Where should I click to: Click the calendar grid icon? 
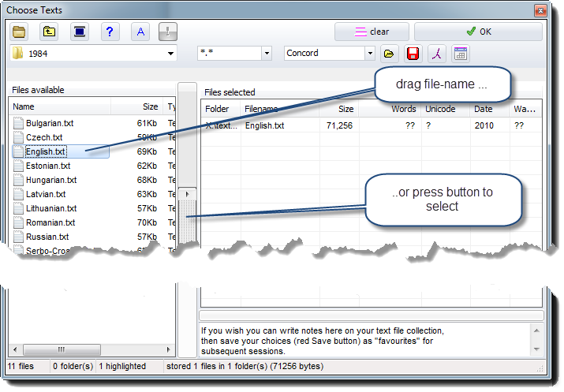click(461, 54)
